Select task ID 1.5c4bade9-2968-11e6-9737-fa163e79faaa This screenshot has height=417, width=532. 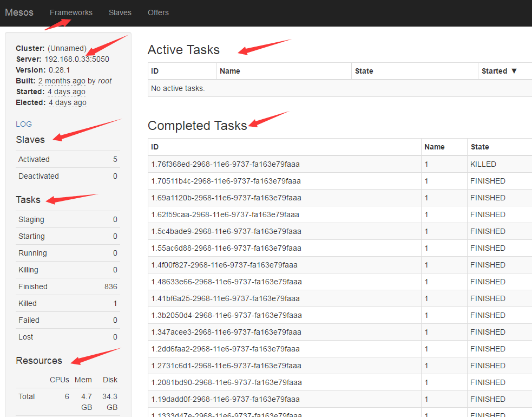click(x=226, y=231)
